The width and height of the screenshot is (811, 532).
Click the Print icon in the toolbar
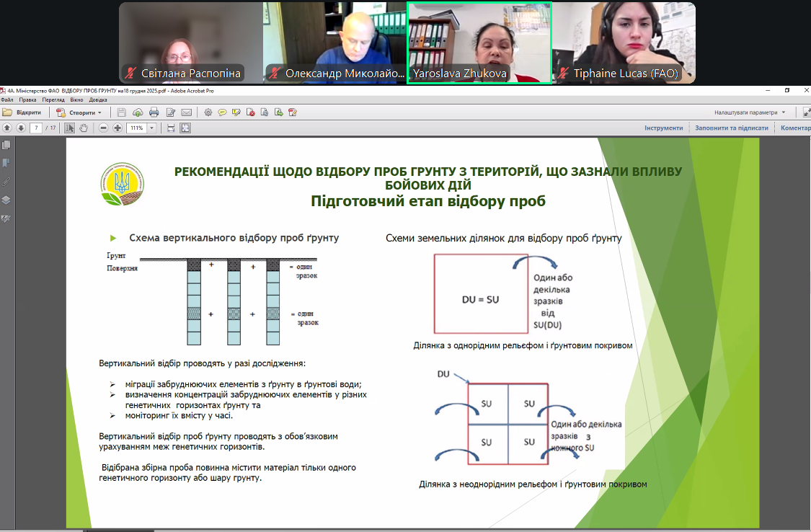point(154,112)
